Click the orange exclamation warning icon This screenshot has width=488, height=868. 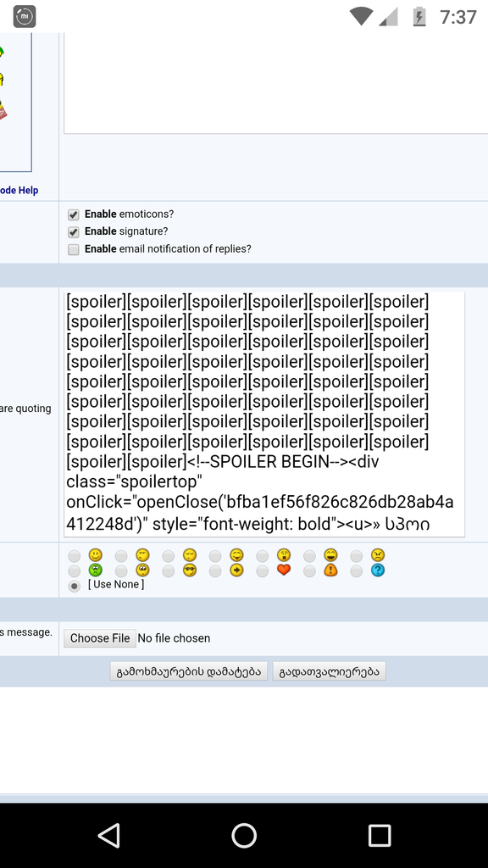[331, 570]
